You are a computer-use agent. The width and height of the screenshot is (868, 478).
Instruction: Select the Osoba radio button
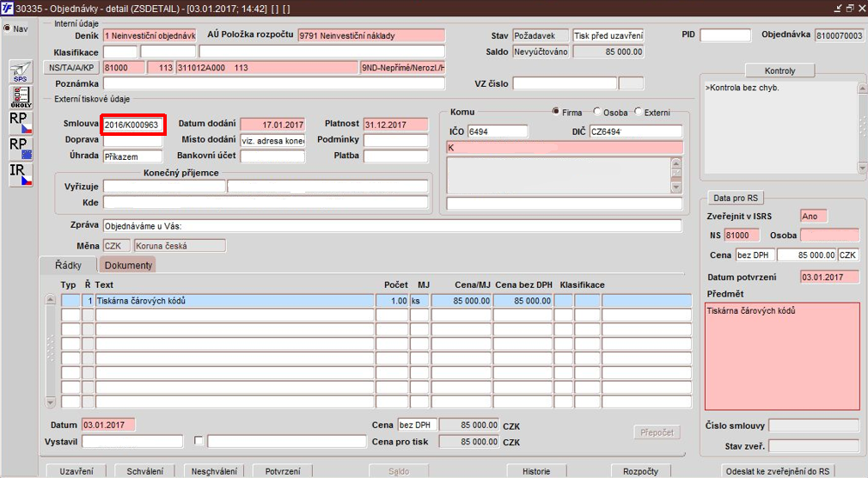click(x=596, y=112)
